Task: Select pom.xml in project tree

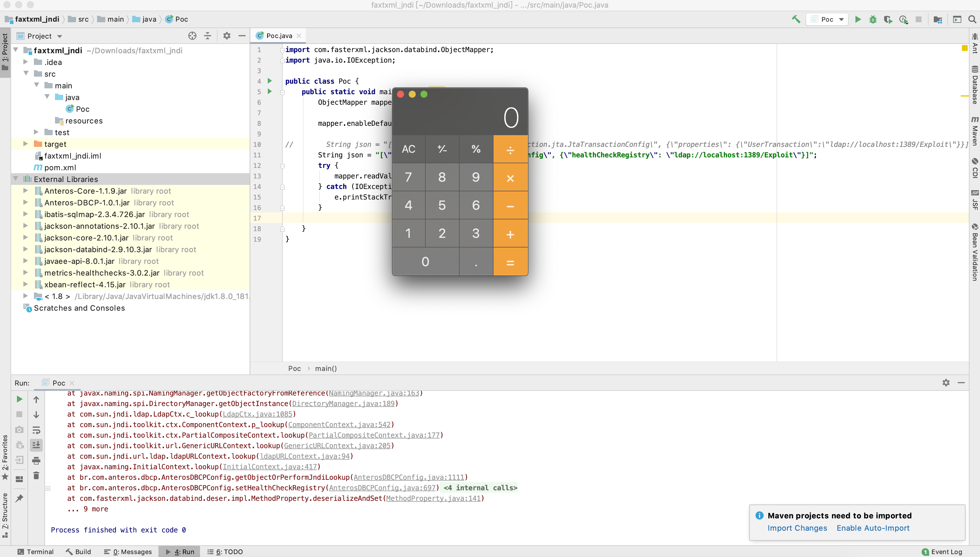Action: pyautogui.click(x=60, y=167)
